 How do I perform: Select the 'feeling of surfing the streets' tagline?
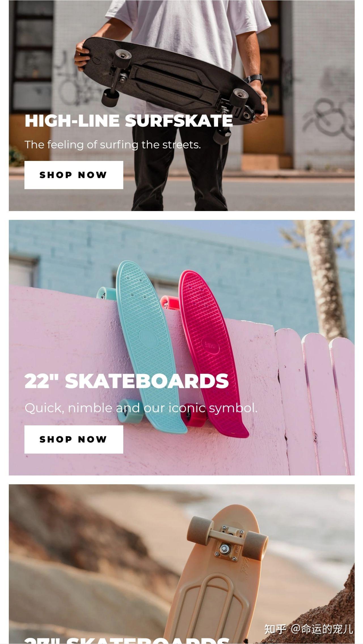(x=113, y=145)
